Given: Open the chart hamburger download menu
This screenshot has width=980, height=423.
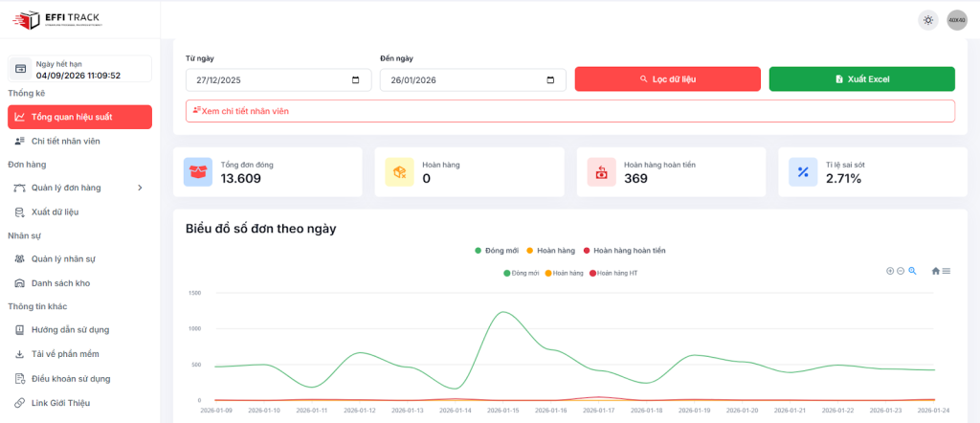Looking at the screenshot, I should click(947, 271).
